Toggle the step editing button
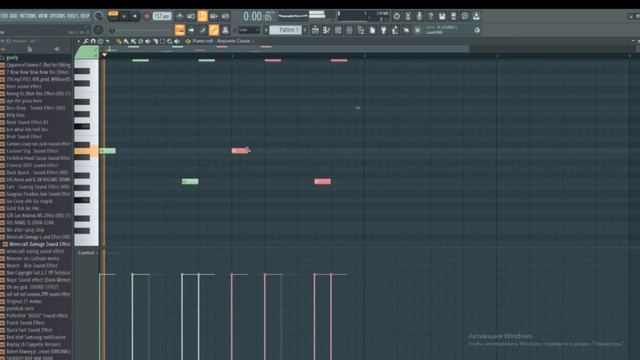 point(202,30)
